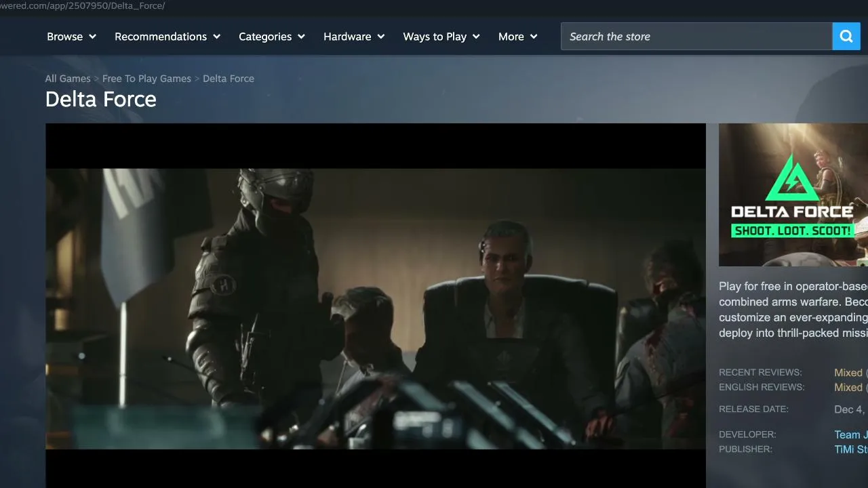Click the PUBLISHER label
868x488 pixels.
[745, 449]
